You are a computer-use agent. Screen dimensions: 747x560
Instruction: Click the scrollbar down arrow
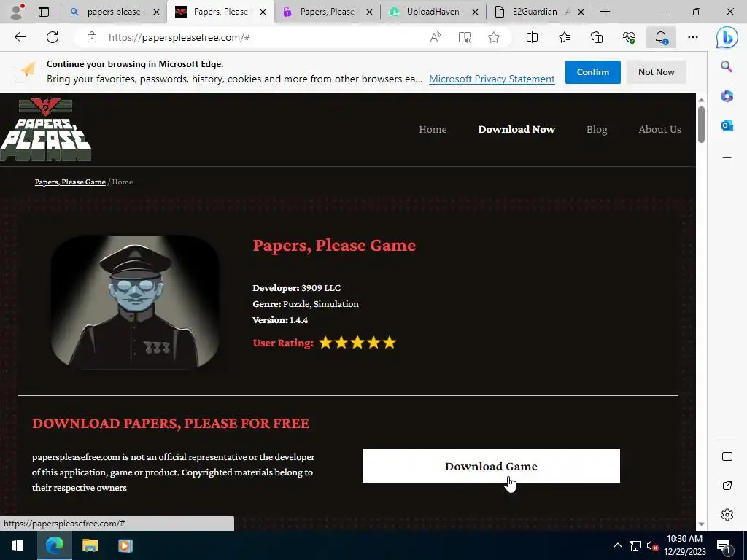pyautogui.click(x=701, y=524)
